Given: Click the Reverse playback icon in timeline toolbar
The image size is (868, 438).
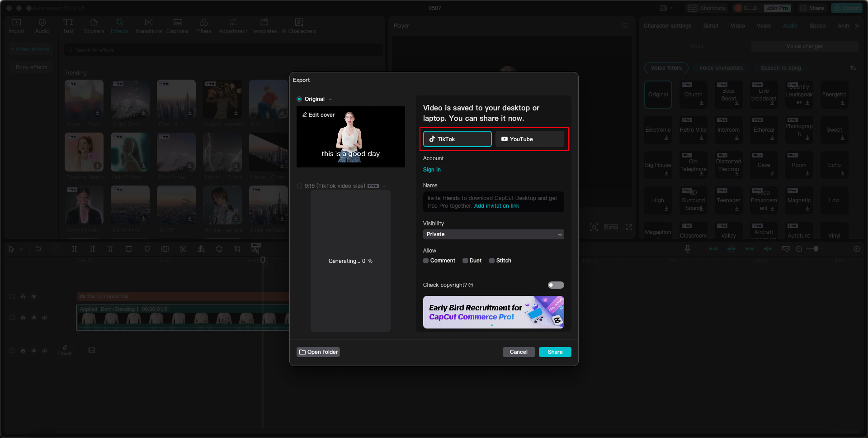Looking at the screenshot, I should 183,249.
